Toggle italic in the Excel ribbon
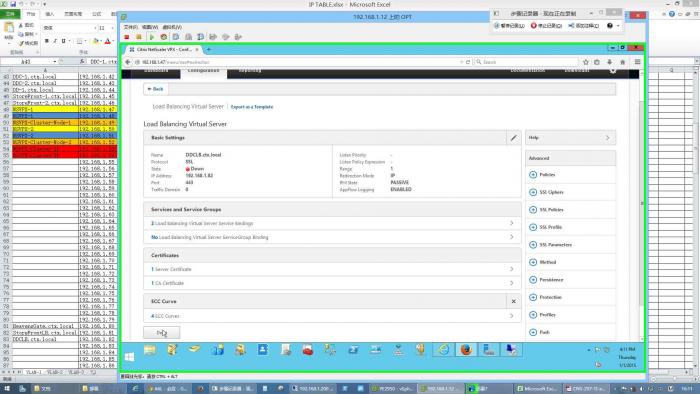 (x=55, y=41)
